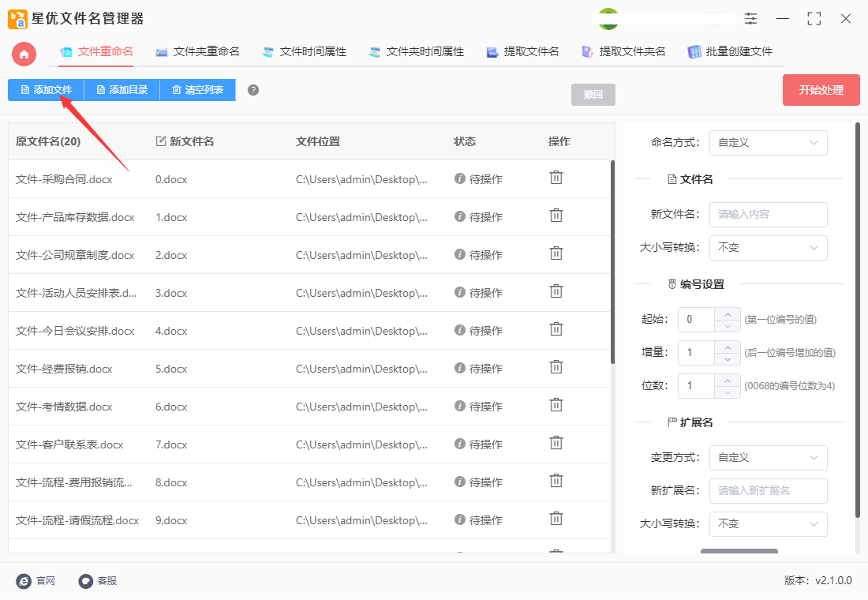Delete the 文件-公司规章制度.docx row
Image resolution: width=868 pixels, height=600 pixels.
click(556, 253)
